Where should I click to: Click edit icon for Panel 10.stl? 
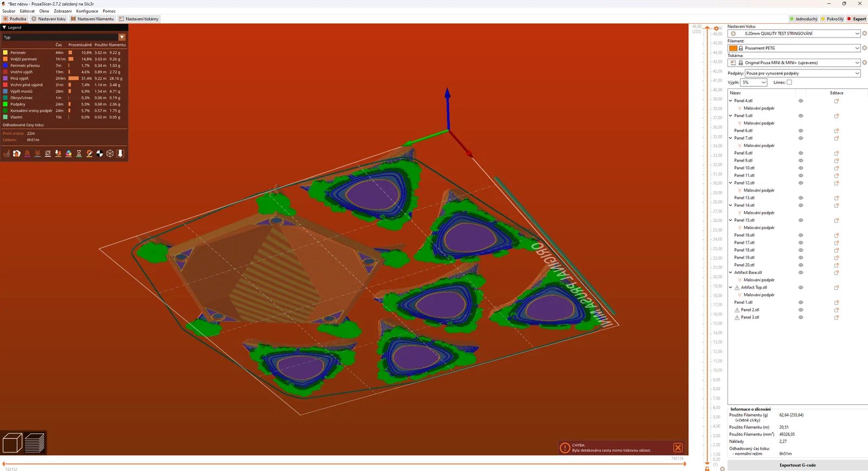[x=837, y=168]
